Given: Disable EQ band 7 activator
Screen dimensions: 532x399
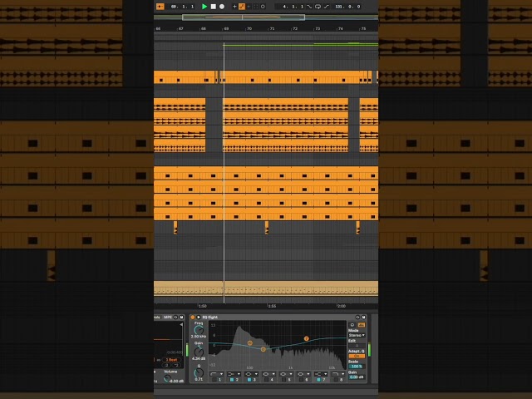Looking at the screenshot, I should [x=318, y=380].
